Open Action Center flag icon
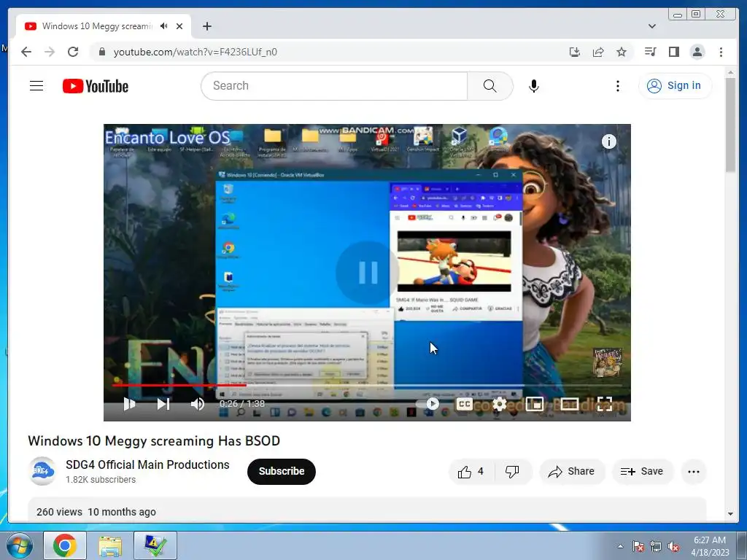 [x=638, y=546]
